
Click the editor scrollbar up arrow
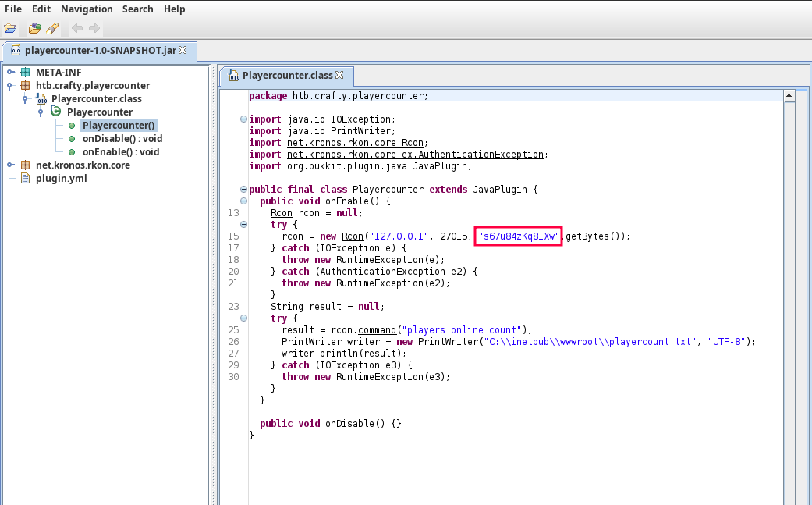tap(789, 96)
